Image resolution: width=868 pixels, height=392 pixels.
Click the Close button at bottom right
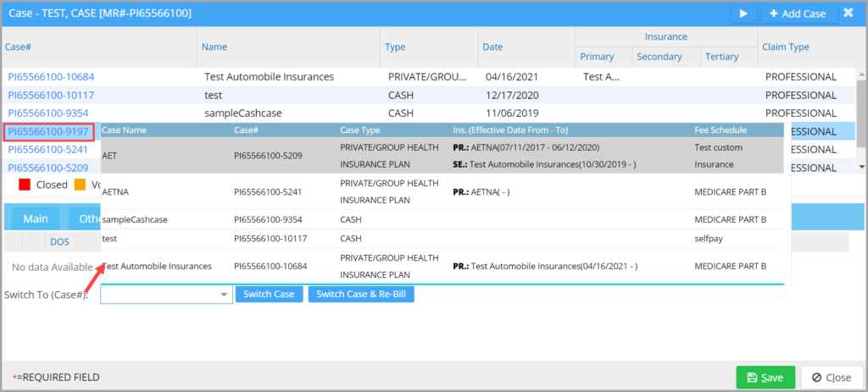point(832,378)
